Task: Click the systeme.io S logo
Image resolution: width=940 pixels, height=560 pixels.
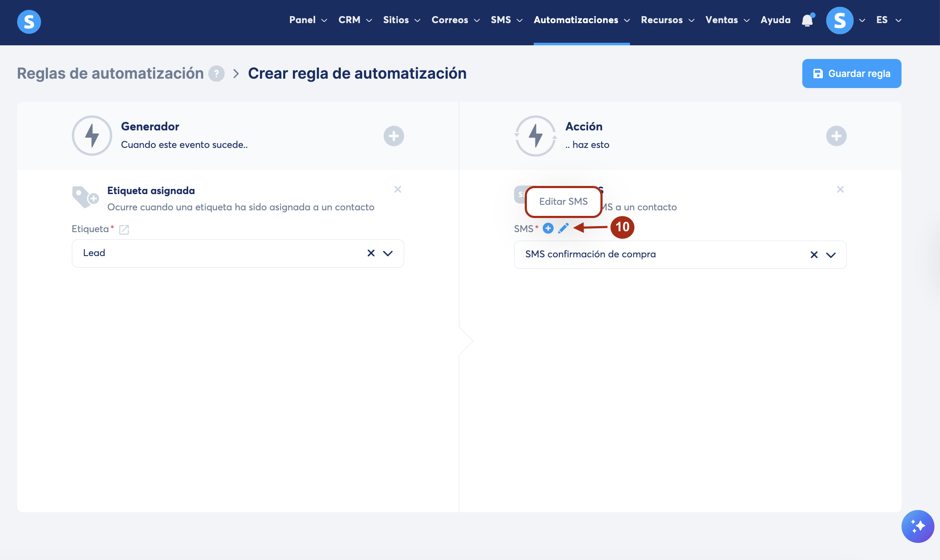Action: [x=29, y=21]
